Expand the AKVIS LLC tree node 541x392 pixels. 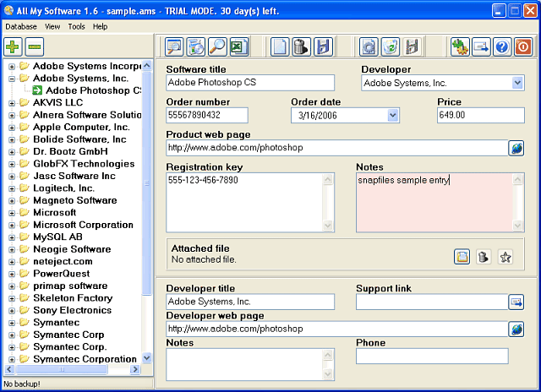(12, 103)
